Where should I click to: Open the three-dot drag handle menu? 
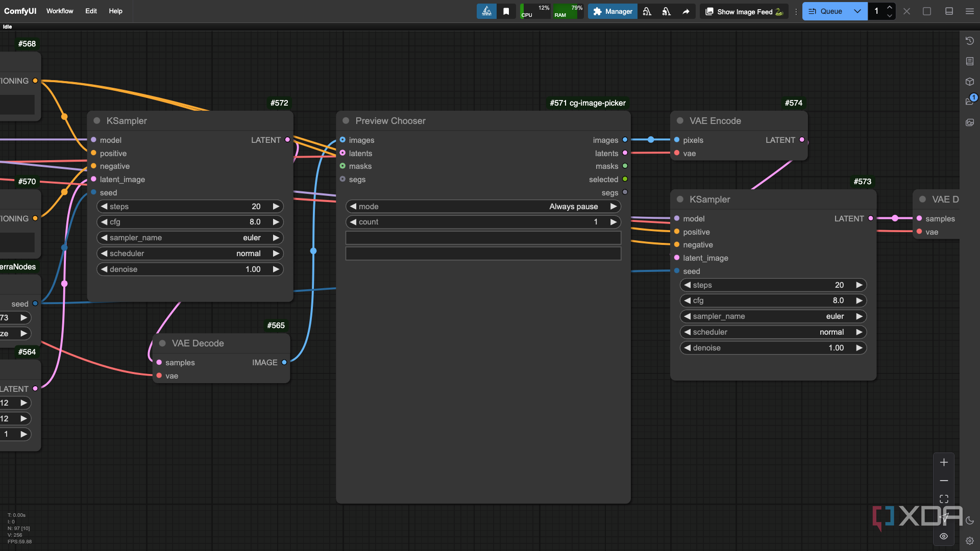796,11
